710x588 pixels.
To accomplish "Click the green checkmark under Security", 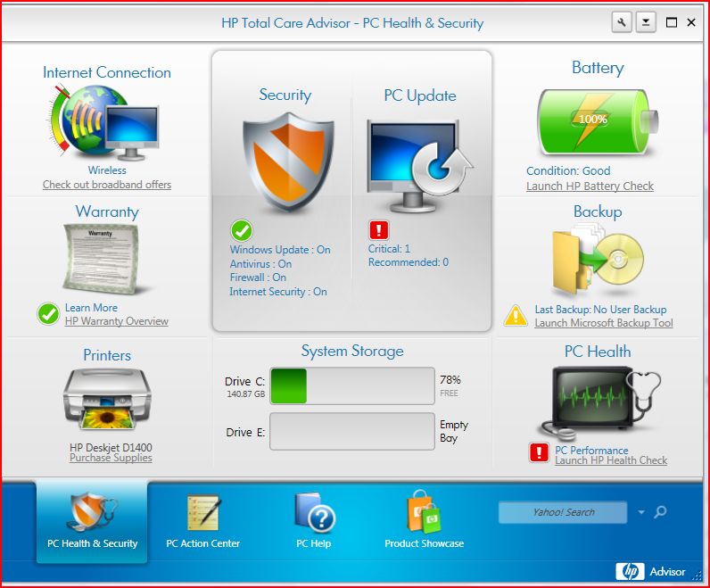I will click(x=242, y=230).
